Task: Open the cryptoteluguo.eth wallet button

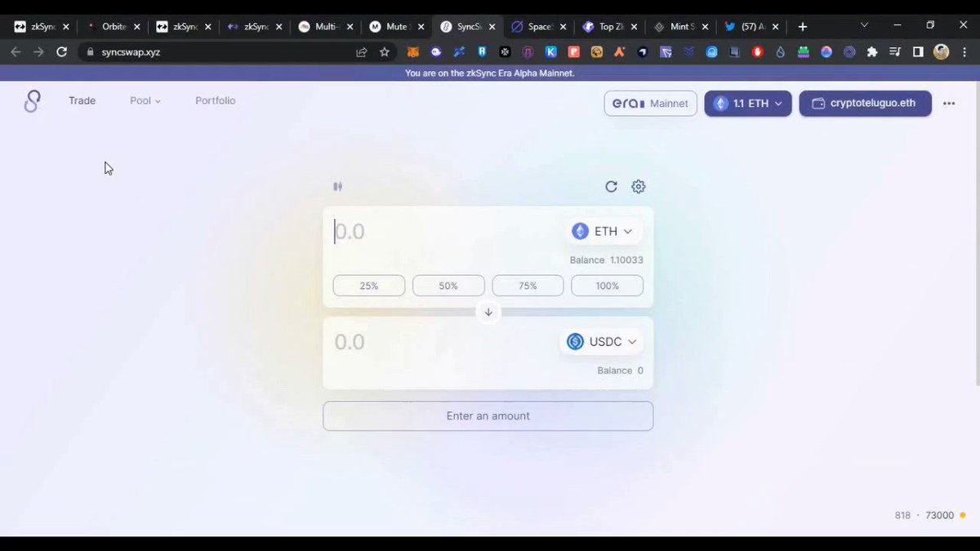Action: (x=866, y=104)
